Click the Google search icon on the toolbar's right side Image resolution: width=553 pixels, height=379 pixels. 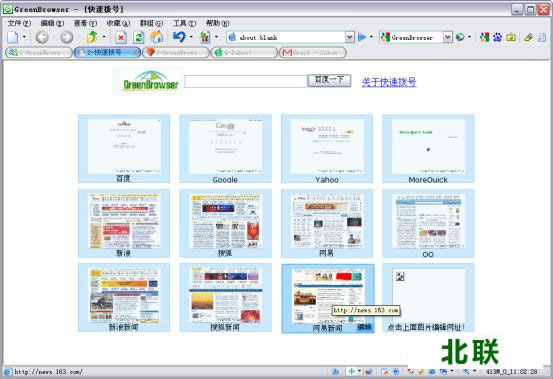(484, 37)
